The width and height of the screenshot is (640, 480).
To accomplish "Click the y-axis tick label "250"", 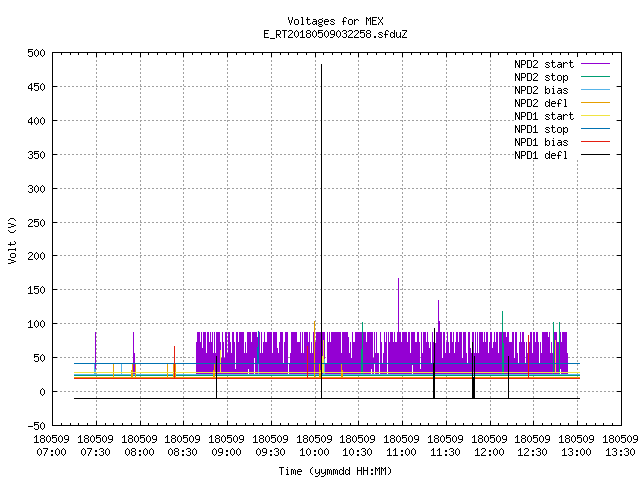I will click(x=36, y=223).
